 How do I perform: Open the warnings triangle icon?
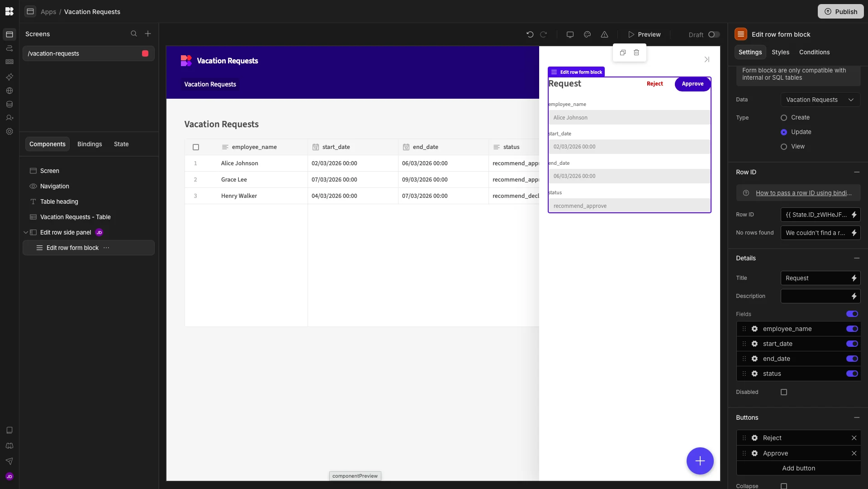tap(604, 34)
